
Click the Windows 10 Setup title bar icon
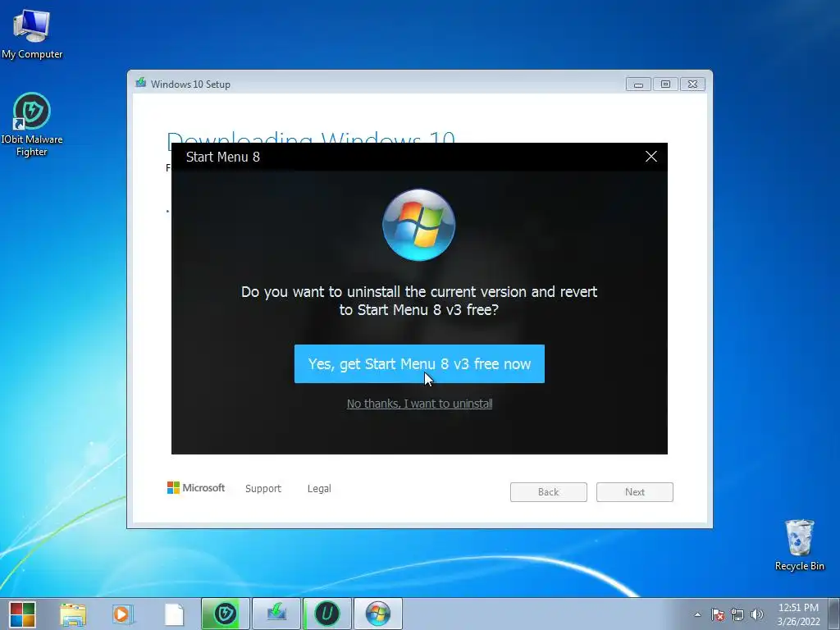tap(141, 83)
